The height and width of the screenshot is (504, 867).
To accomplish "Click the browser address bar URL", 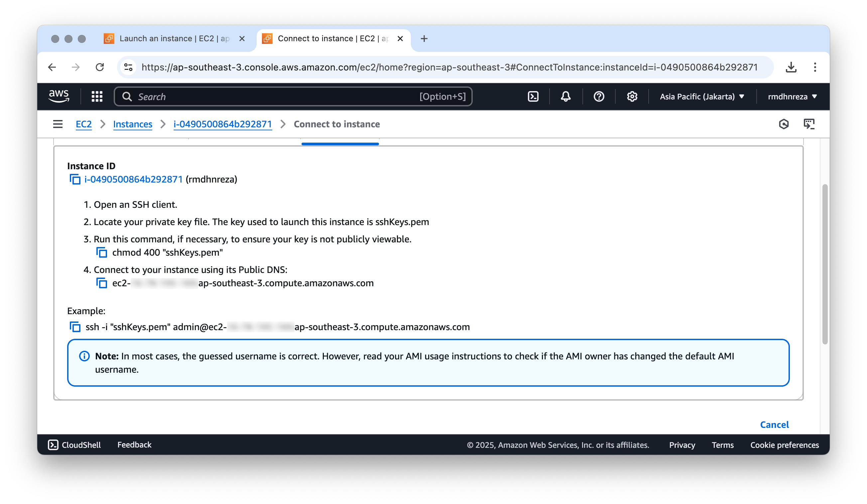I will 450,67.
